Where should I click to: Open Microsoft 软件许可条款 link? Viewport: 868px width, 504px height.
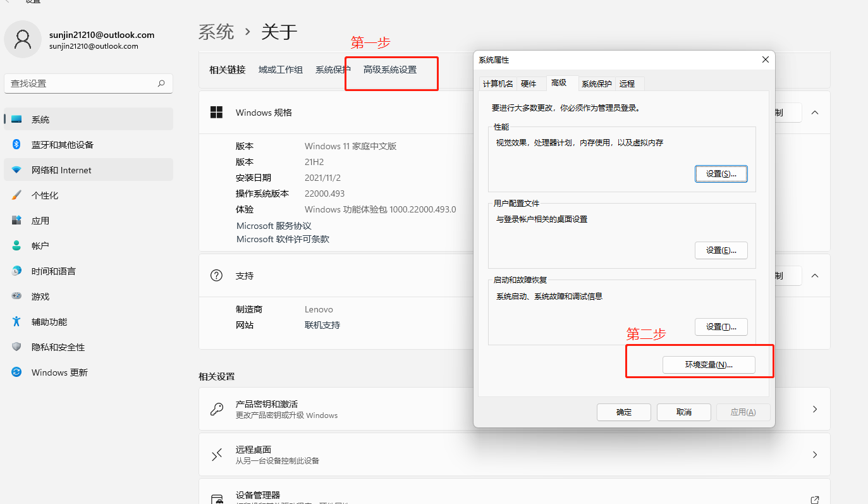click(x=283, y=239)
